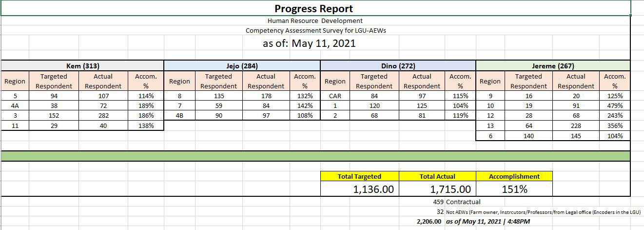Click the 132% accomplishment cell
Screen dimensions: 644x230
point(305,96)
